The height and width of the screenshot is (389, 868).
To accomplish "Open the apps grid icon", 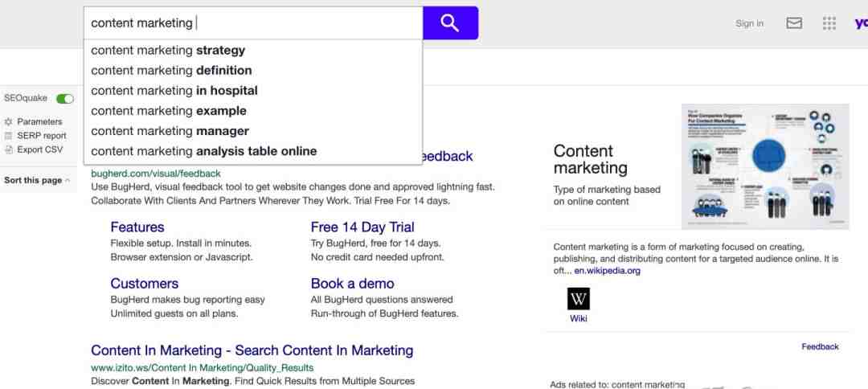I will pos(829,23).
